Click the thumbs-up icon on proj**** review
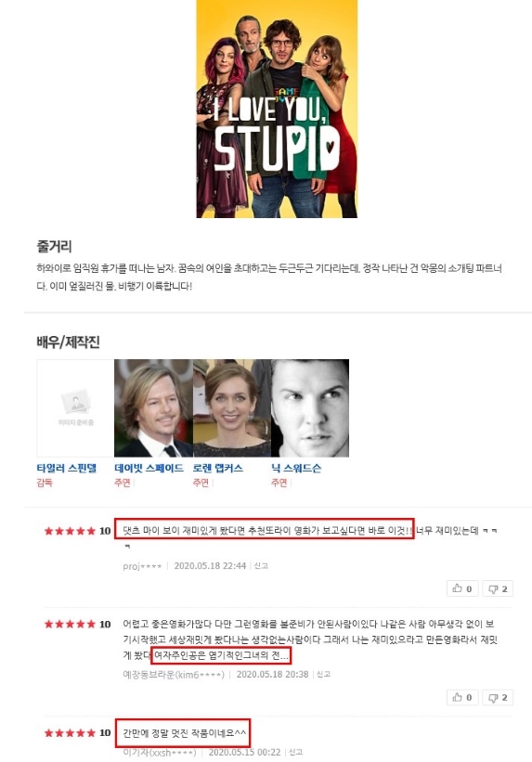The image size is (532, 762). (462, 588)
